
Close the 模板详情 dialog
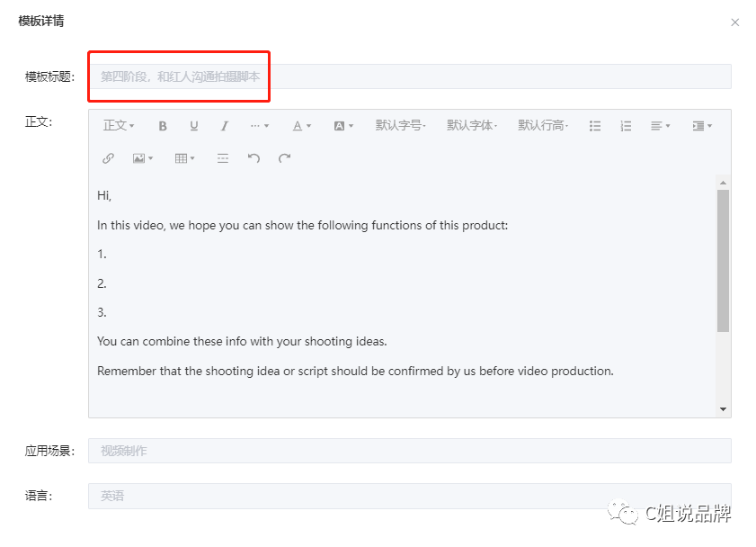pyautogui.click(x=734, y=22)
